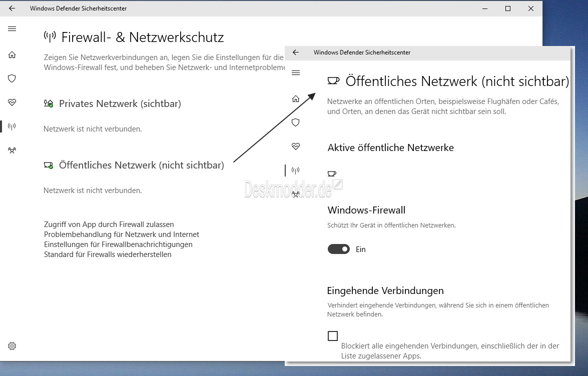Click Privates Netzwerk house icon
This screenshot has height=376, width=588.
pos(49,103)
